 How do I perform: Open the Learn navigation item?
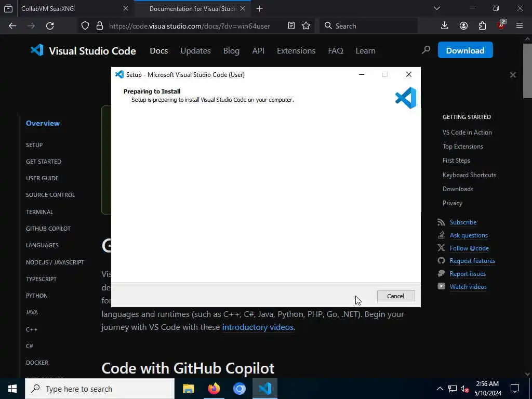tap(365, 50)
